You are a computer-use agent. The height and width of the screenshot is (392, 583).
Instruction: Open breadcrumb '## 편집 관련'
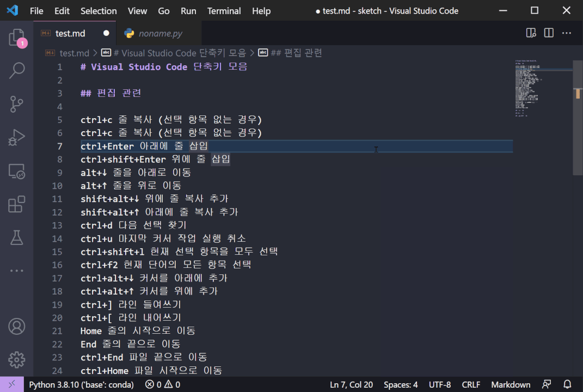296,53
